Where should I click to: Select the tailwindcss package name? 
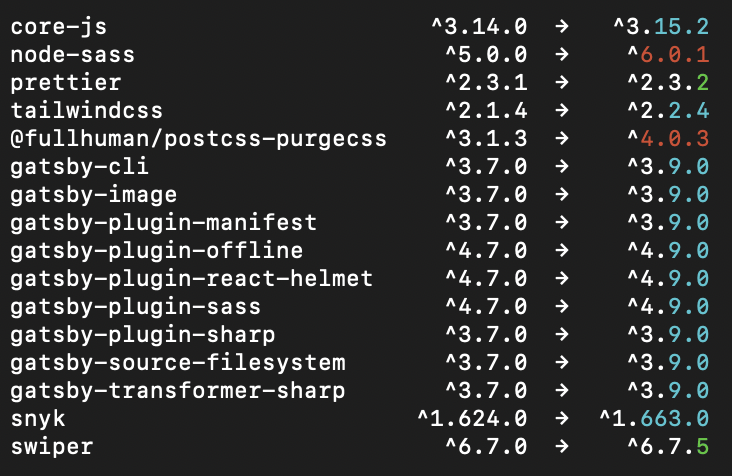[x=87, y=109]
